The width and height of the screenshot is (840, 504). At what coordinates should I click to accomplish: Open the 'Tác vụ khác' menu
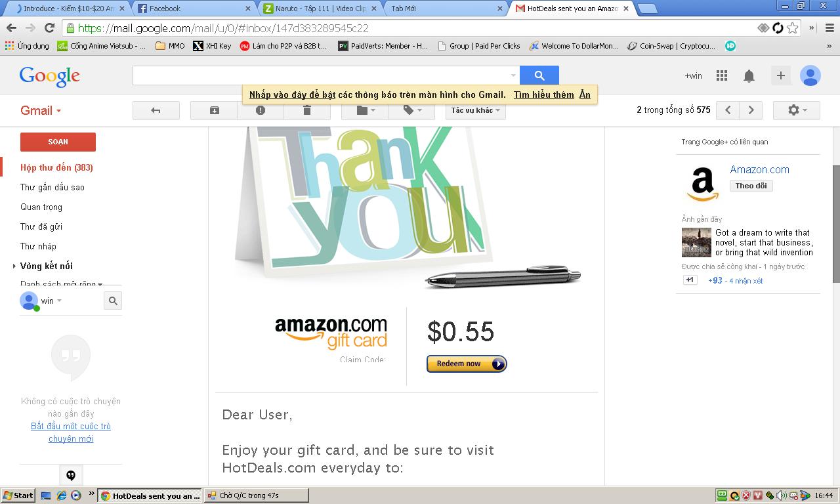[476, 110]
